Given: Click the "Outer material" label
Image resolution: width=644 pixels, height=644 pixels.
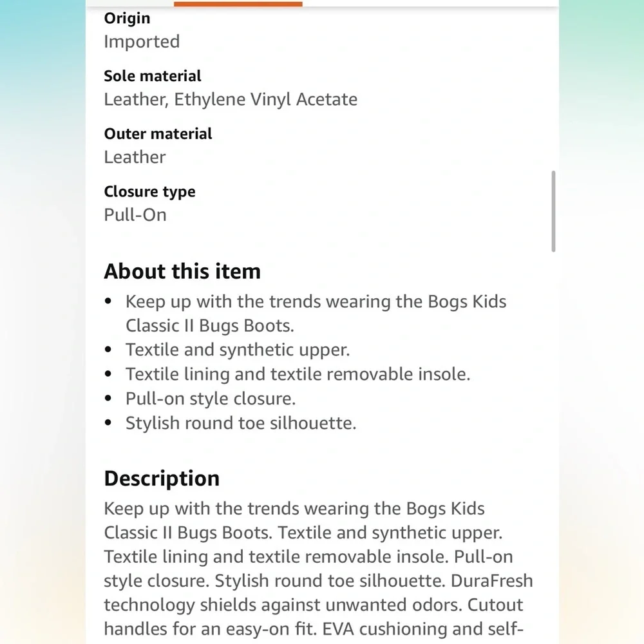Looking at the screenshot, I should [x=158, y=134].
